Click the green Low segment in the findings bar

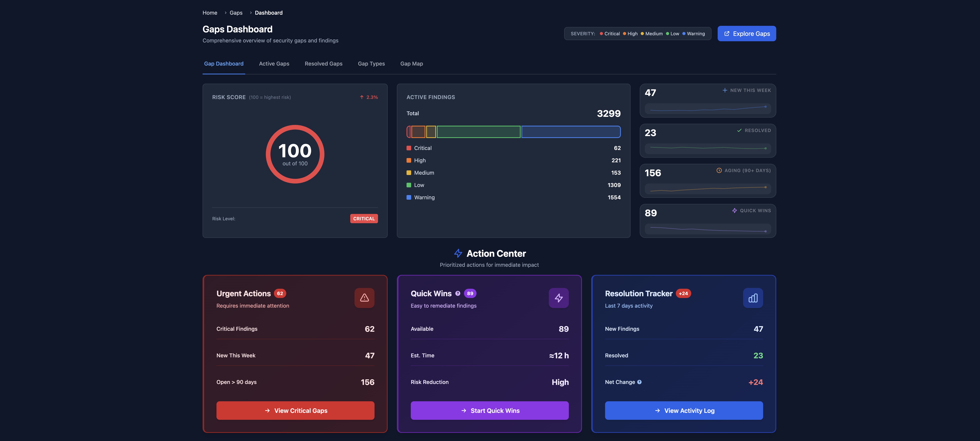(x=479, y=132)
